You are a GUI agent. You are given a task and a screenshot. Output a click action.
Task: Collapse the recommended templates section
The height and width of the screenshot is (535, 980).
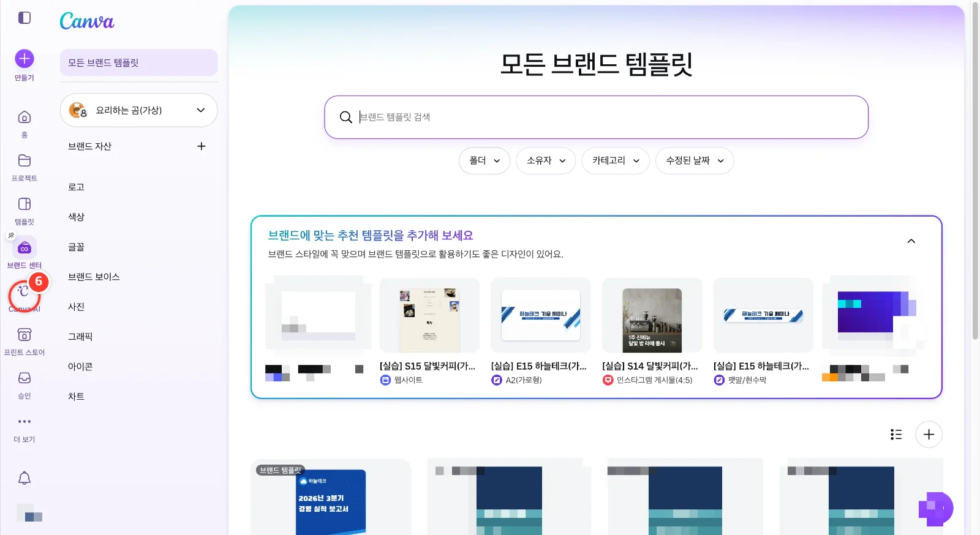[911, 241]
